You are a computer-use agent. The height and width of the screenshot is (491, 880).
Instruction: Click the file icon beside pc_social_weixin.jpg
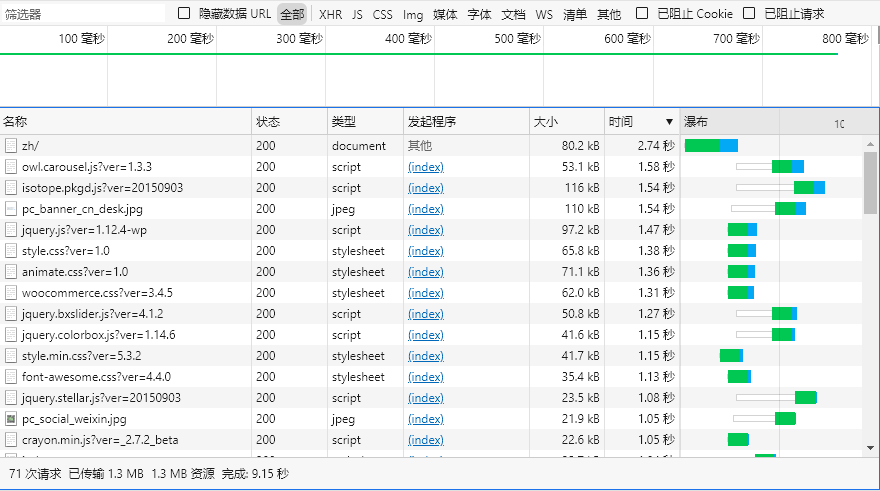tap(11, 418)
